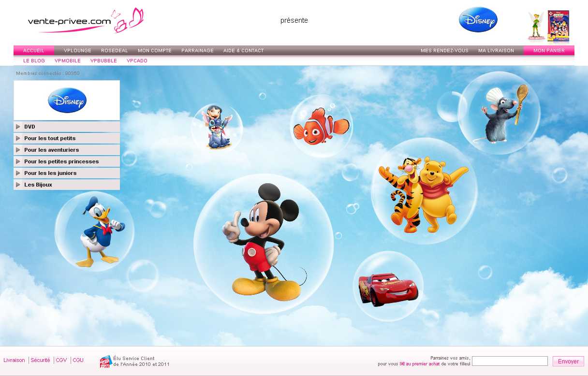Click the Donald Duck bubble
This screenshot has height=376, width=588.
click(95, 232)
